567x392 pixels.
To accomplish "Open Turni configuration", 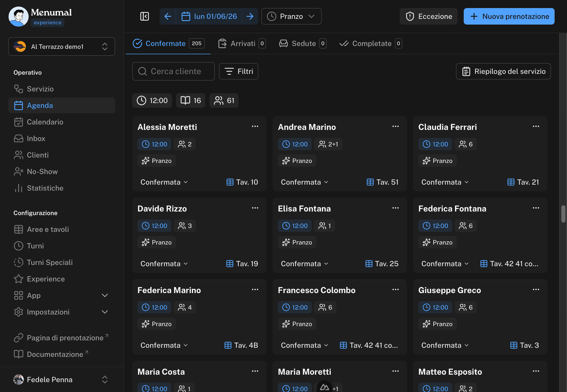I will (62, 246).
